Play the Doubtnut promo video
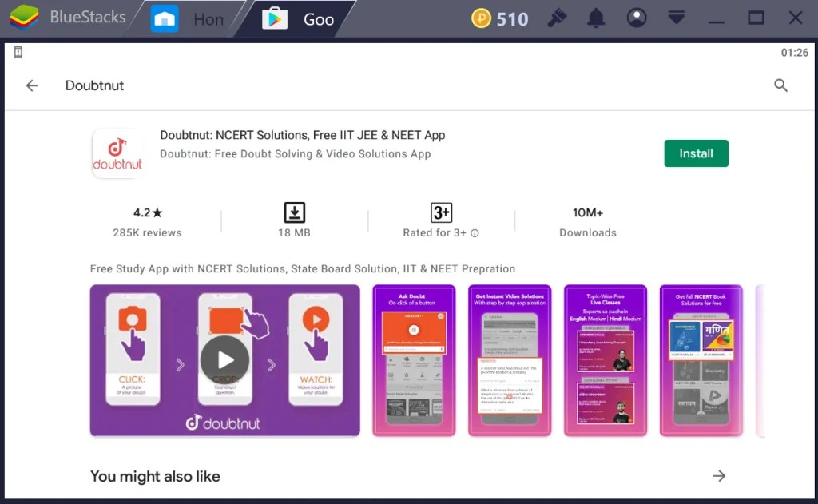The height and width of the screenshot is (504, 818). pos(224,360)
